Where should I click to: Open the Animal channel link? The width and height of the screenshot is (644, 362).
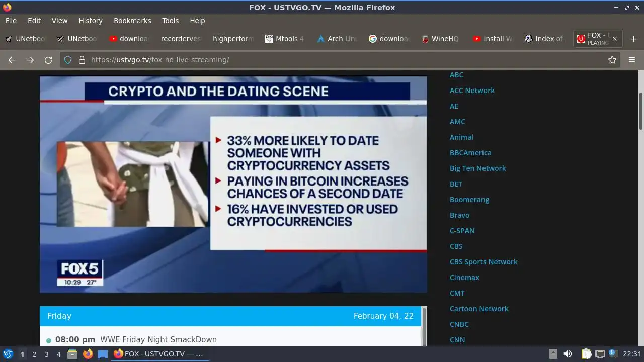[461, 137]
